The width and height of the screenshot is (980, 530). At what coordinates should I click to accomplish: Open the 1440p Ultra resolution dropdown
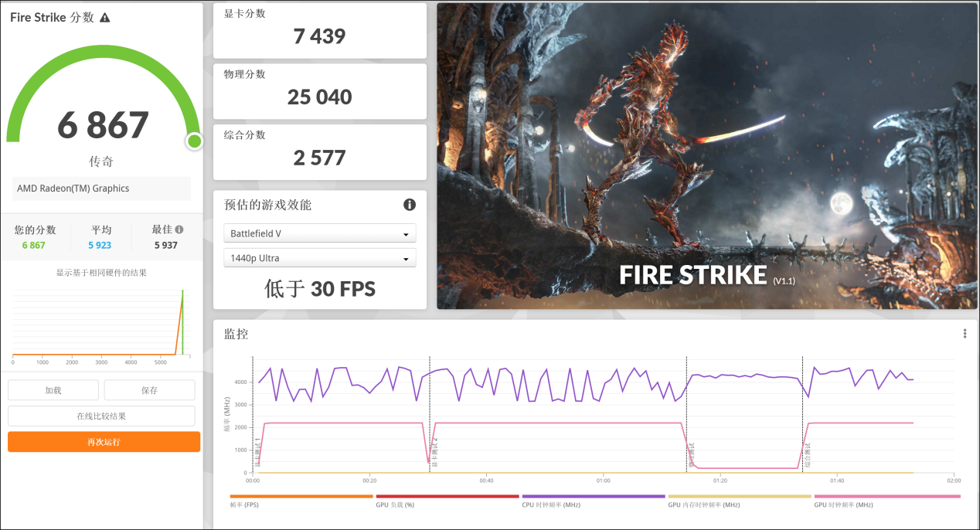pyautogui.click(x=319, y=258)
